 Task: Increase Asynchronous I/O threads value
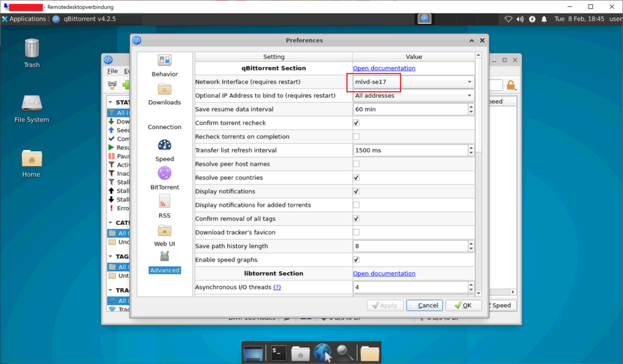(471, 284)
